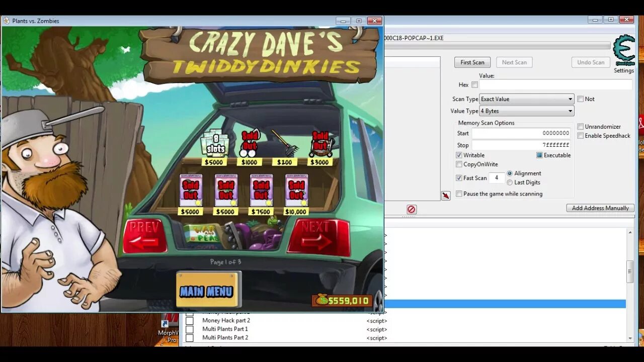Click the Start address field
The width and height of the screenshot is (644, 362).
[x=521, y=133]
